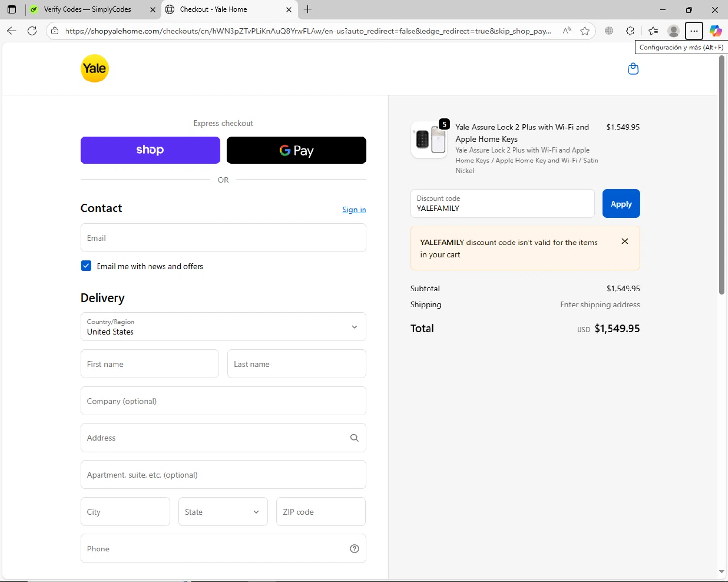
Task: Open the Favorites list icon
Action: click(653, 31)
